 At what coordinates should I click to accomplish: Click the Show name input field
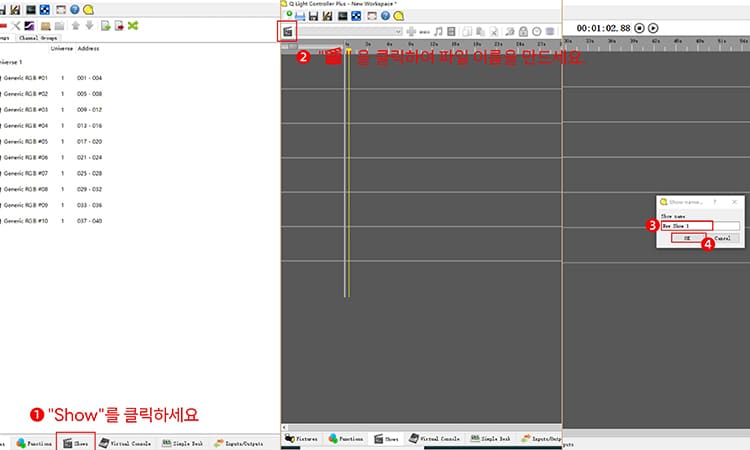pyautogui.click(x=700, y=226)
